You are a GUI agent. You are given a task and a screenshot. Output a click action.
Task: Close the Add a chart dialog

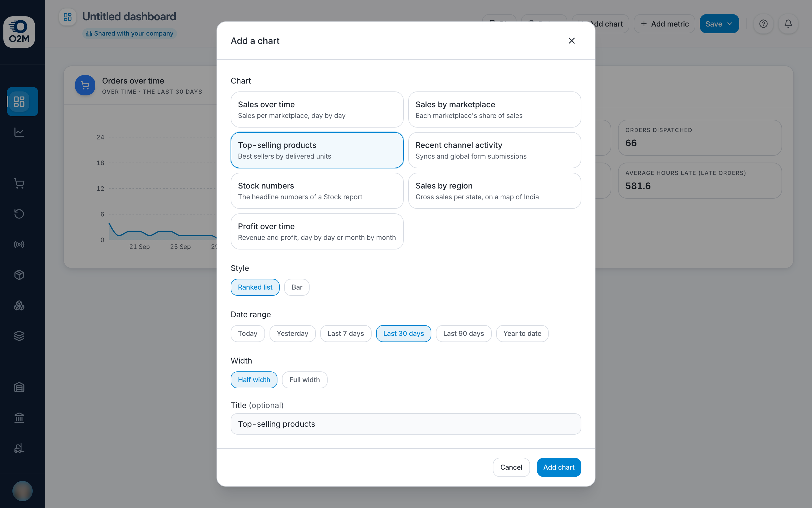572,41
